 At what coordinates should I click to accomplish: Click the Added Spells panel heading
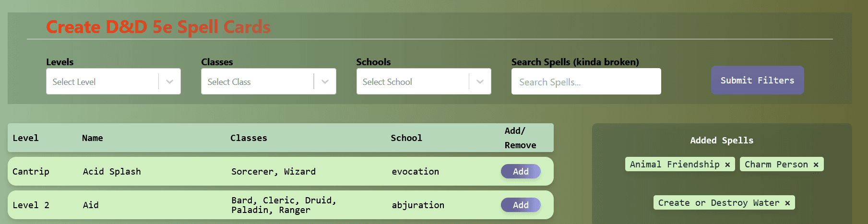click(722, 141)
